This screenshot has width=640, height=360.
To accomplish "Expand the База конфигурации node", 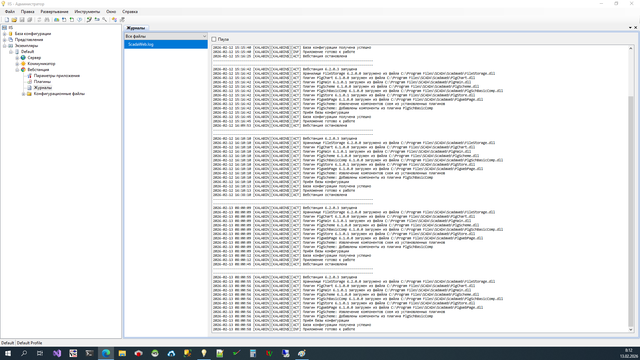I will (x=4, y=34).
